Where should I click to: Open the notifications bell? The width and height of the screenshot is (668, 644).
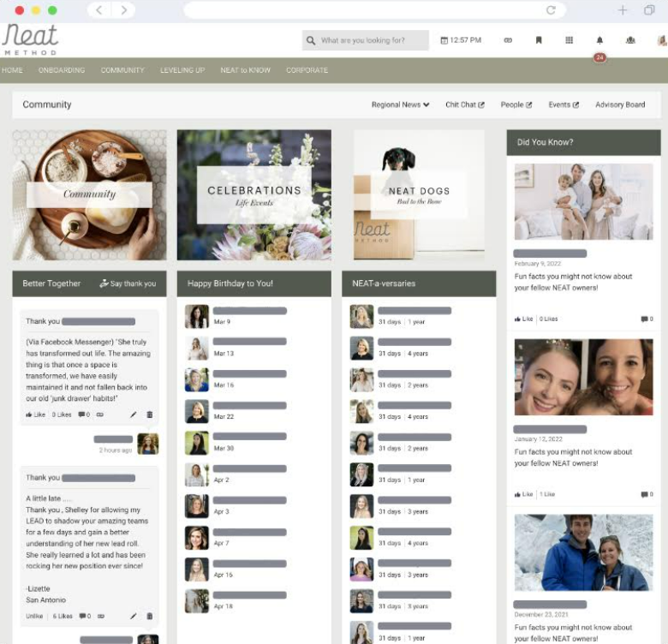[599, 40]
